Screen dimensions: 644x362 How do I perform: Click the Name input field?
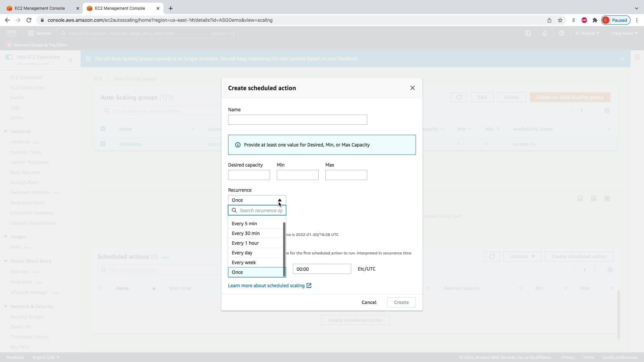[297, 120]
